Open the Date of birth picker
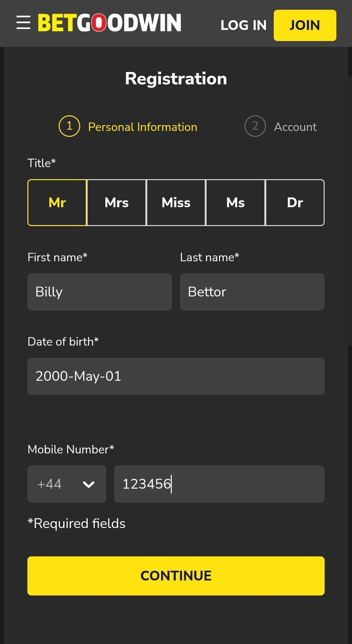 click(176, 376)
